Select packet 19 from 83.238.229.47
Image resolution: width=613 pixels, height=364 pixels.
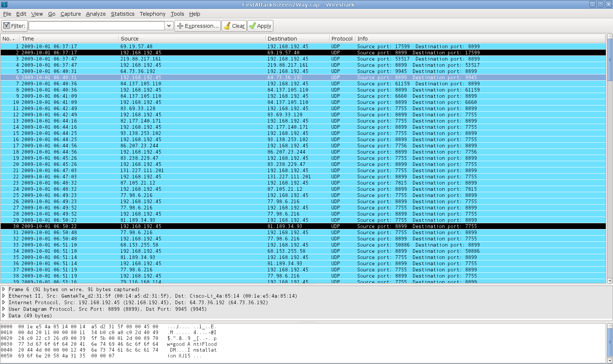click(x=303, y=158)
